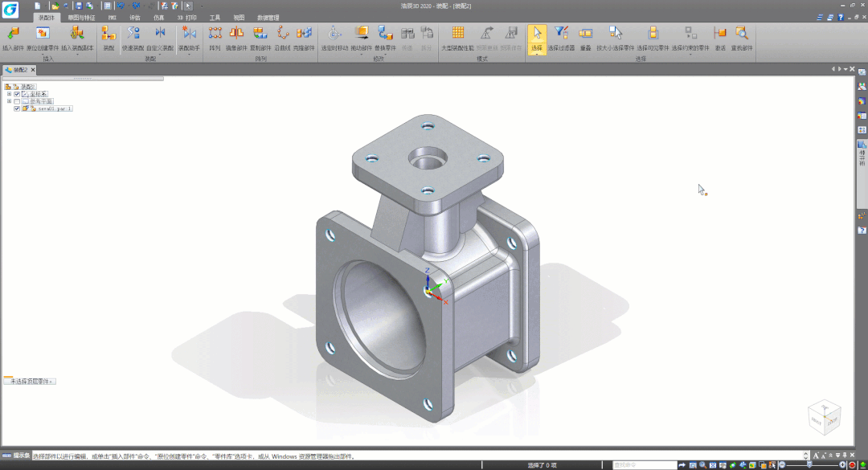Toggle checkbox for 坐标系 tree node
Viewport: 868px width, 470px height.
[x=17, y=94]
